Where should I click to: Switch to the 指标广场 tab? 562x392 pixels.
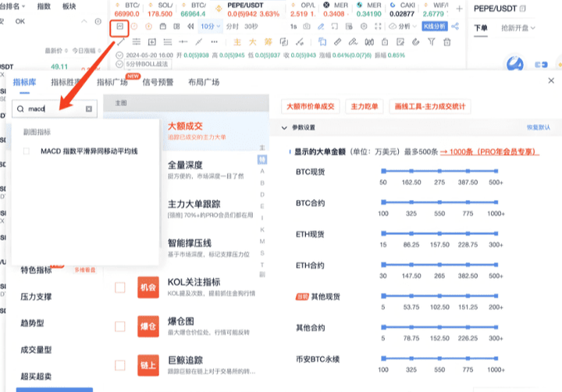(x=112, y=82)
